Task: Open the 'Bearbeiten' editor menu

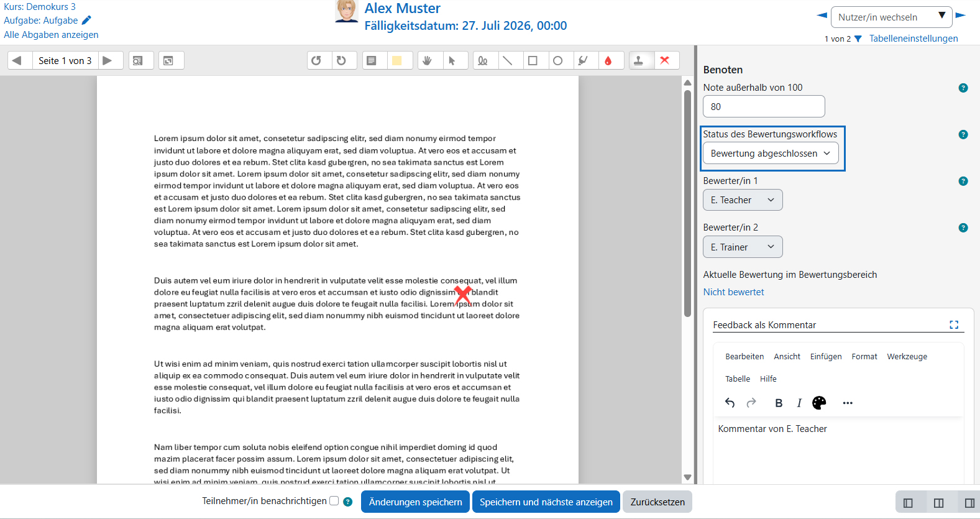Action: click(x=744, y=356)
